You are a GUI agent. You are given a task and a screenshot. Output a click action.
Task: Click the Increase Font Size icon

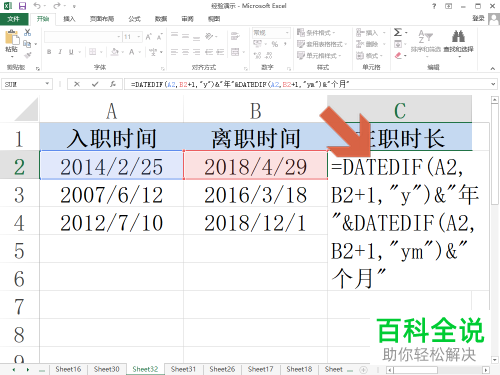coord(149,37)
